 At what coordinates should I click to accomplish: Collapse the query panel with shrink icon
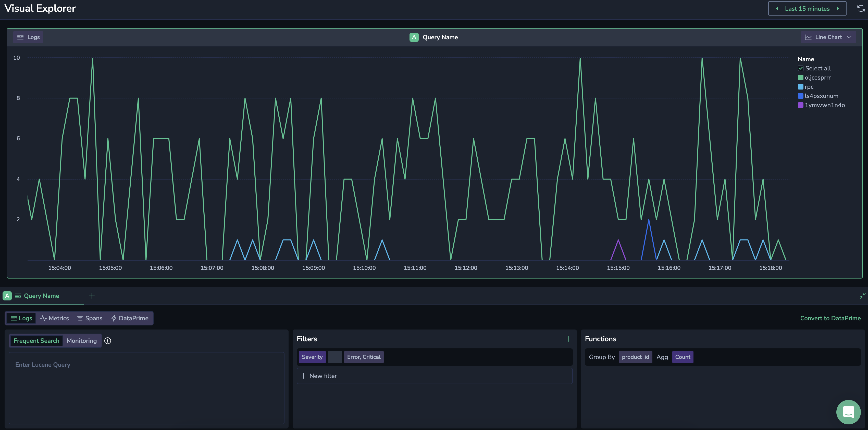863,296
